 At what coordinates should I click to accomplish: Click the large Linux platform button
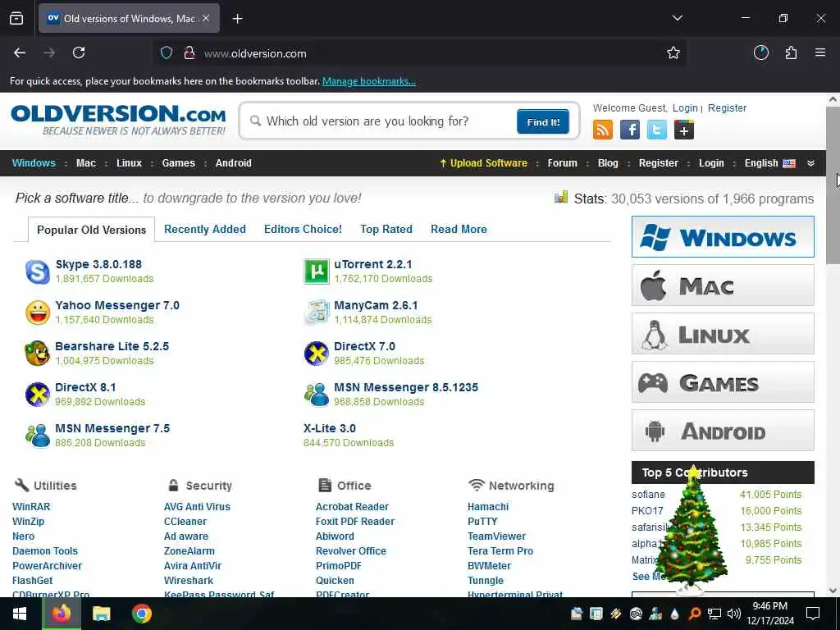(723, 334)
